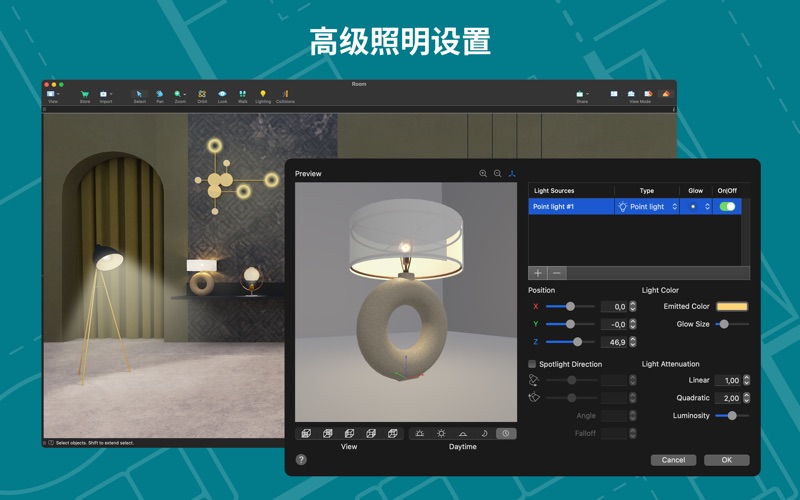Select the night moon daytime icon
Screen dimensions: 800x500
click(x=484, y=433)
